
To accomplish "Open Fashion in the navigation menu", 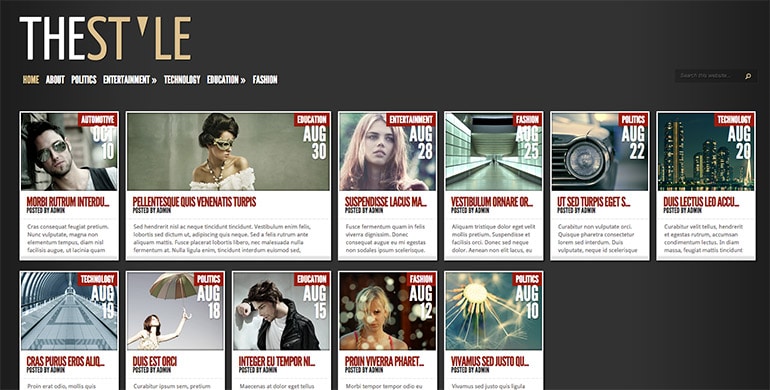I will [x=265, y=80].
